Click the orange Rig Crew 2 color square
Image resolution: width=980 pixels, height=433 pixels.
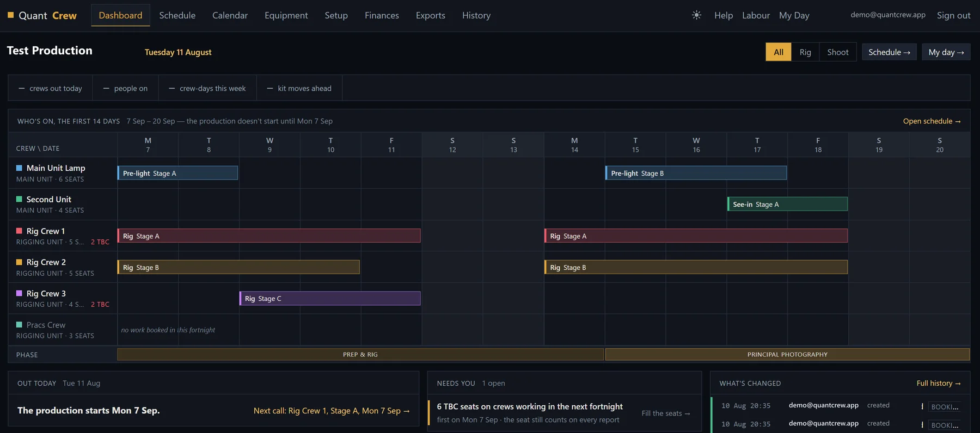click(19, 262)
